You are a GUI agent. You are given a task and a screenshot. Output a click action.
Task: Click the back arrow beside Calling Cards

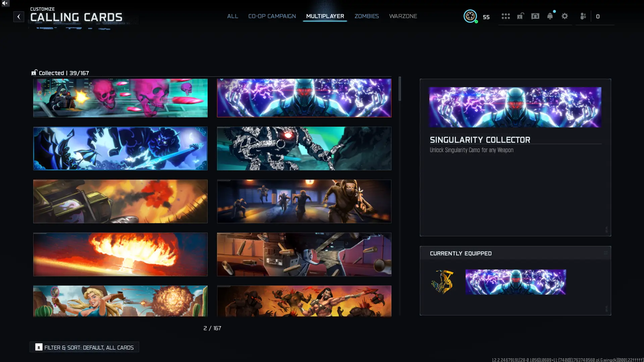[x=19, y=16]
